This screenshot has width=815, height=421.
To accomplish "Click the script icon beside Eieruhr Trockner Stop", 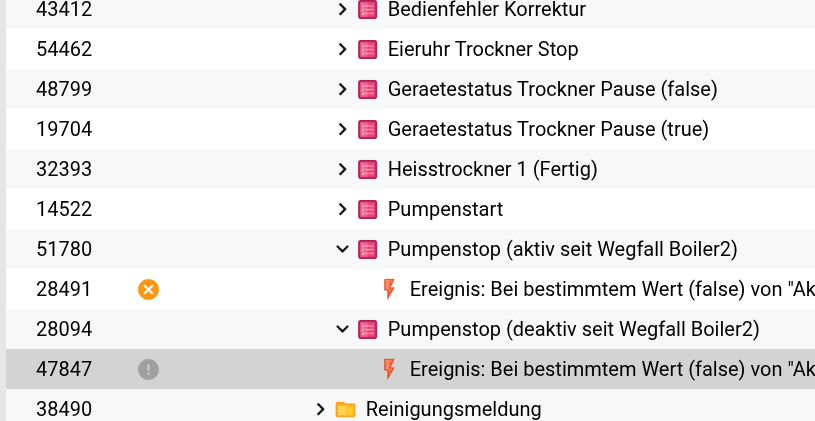I will click(367, 49).
